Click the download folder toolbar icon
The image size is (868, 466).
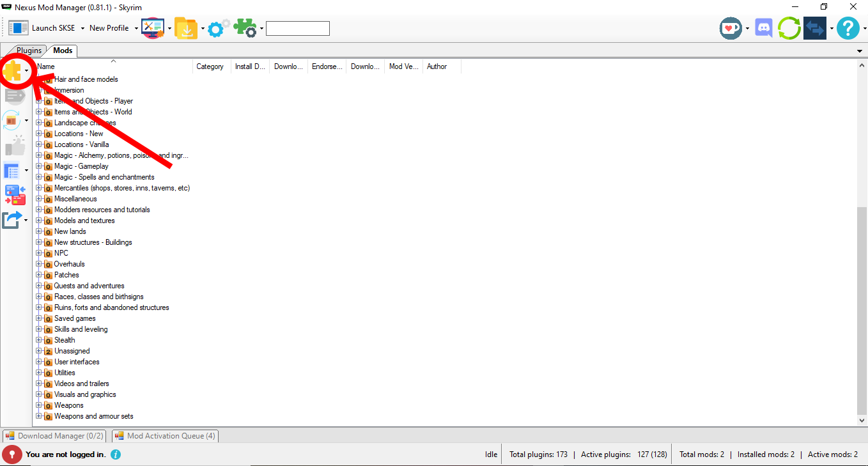(x=186, y=28)
